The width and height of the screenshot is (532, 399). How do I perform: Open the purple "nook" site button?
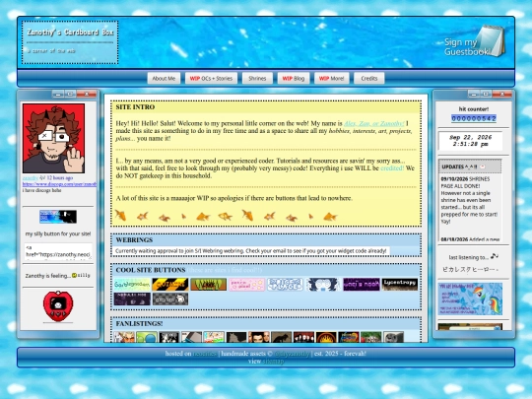coord(362,285)
